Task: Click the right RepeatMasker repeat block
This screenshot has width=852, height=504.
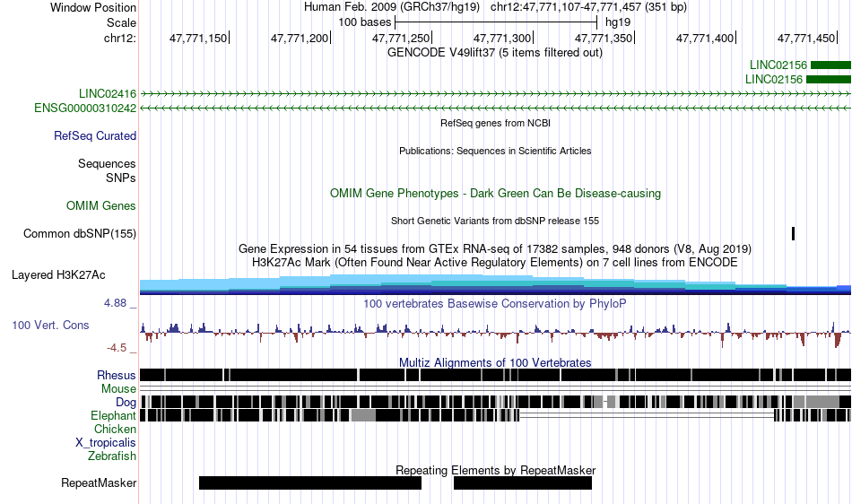Action: pos(523,482)
